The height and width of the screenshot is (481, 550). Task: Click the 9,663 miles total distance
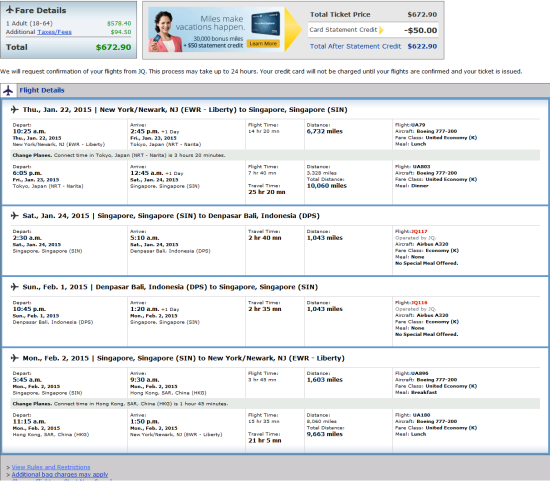324,434
